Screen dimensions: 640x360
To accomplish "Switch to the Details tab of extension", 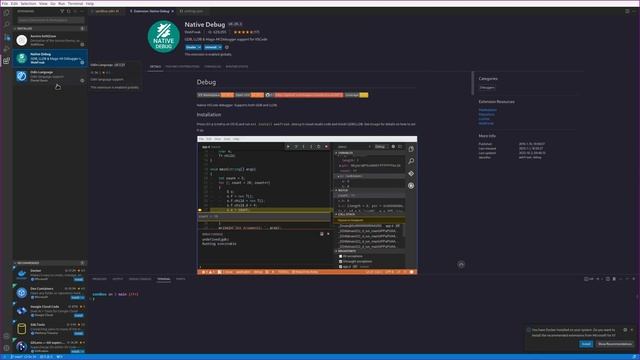I will pos(155,67).
